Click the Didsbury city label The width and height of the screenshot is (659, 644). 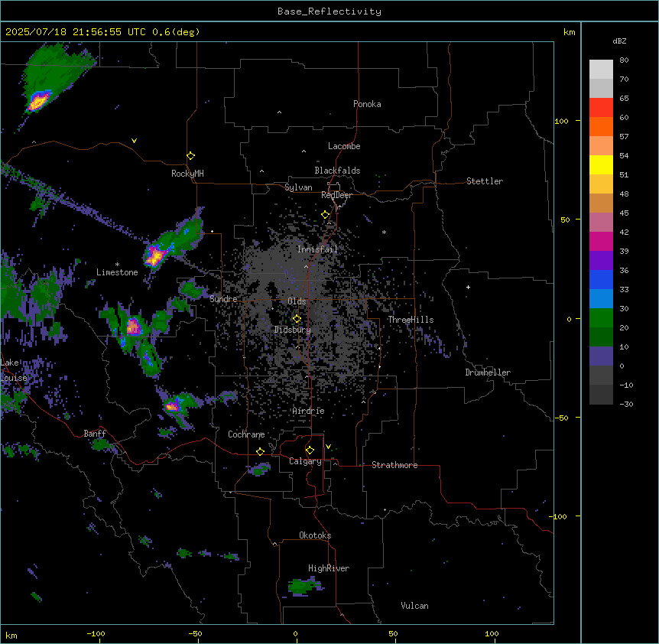(x=293, y=330)
